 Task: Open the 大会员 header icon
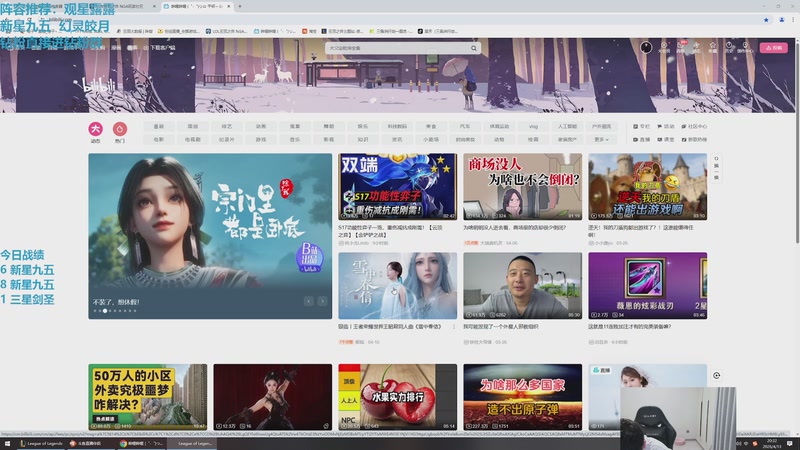[664, 47]
